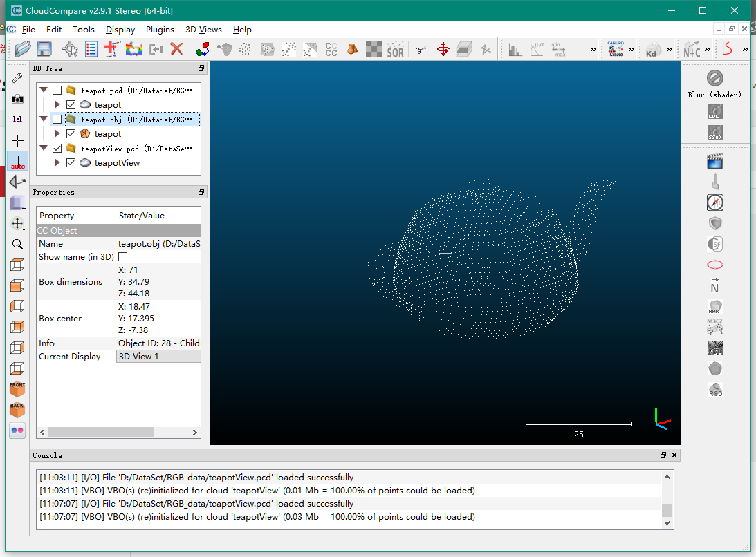Set the BACK view cube
756x557 pixels.
17,410
